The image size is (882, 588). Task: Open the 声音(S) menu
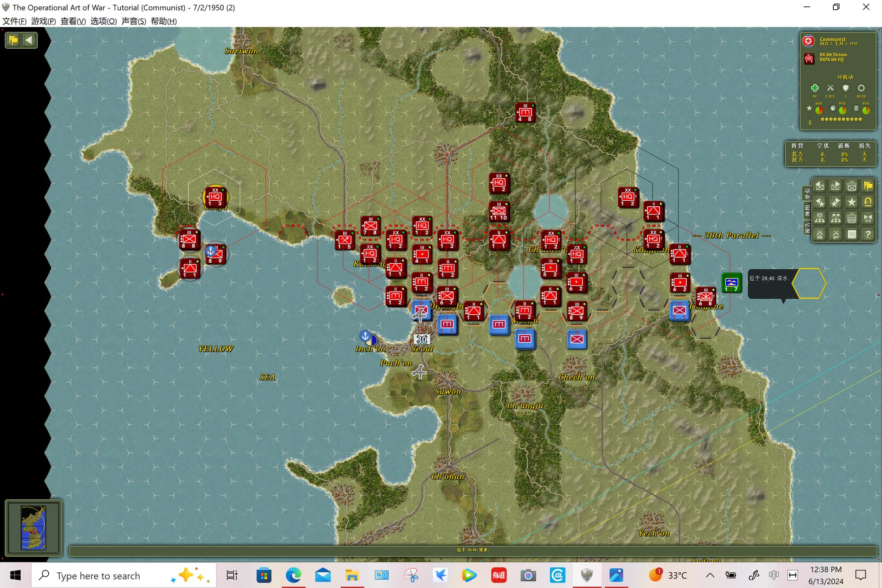point(134,21)
